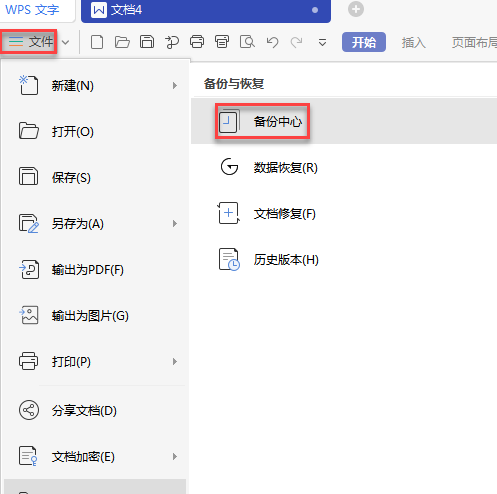Click the redo arrow icon
497x494 pixels.
point(296,42)
